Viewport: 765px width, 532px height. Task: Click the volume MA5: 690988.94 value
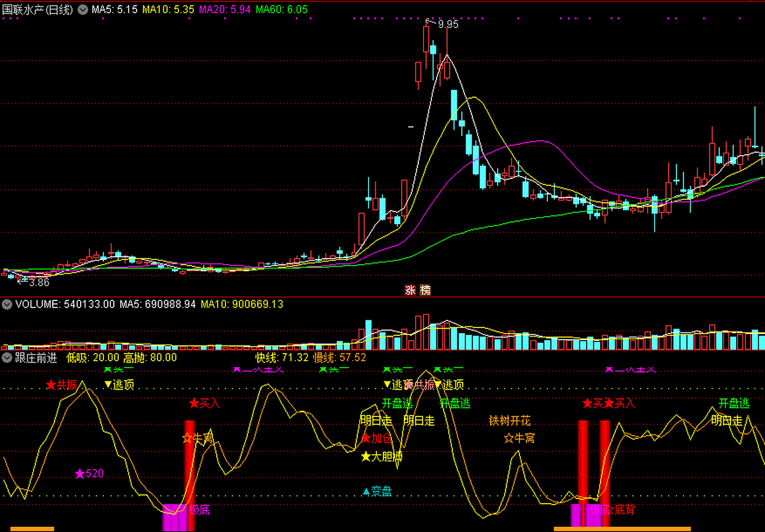(158, 304)
